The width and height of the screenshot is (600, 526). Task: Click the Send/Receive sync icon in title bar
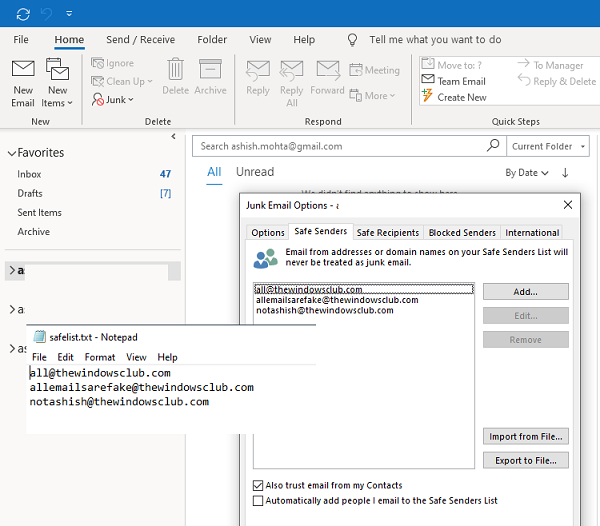(x=23, y=14)
